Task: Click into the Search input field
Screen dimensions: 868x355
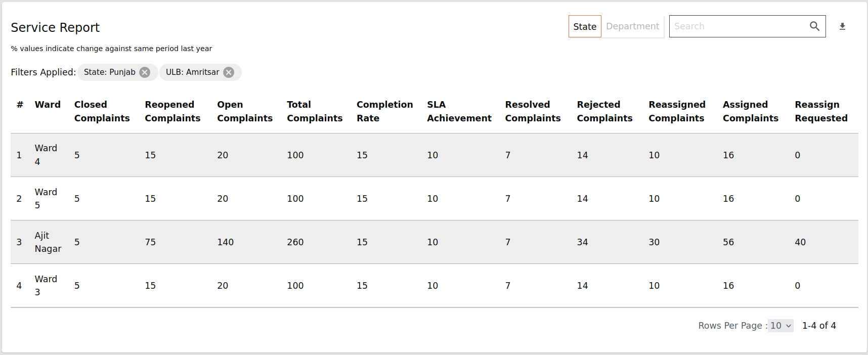Action: pos(737,26)
